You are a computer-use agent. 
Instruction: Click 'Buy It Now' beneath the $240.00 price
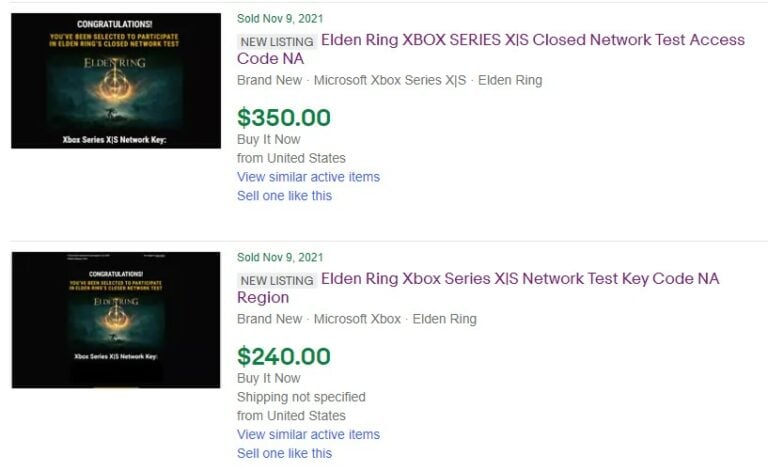[268, 378]
